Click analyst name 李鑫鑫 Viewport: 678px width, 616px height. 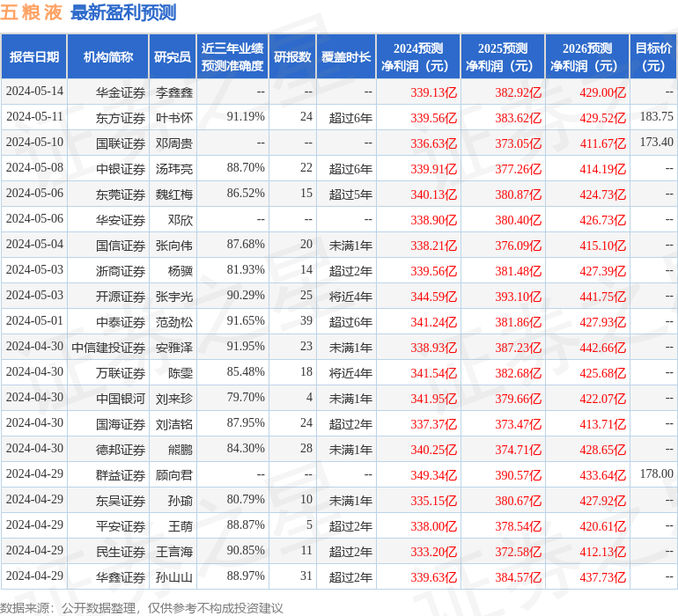pos(174,92)
